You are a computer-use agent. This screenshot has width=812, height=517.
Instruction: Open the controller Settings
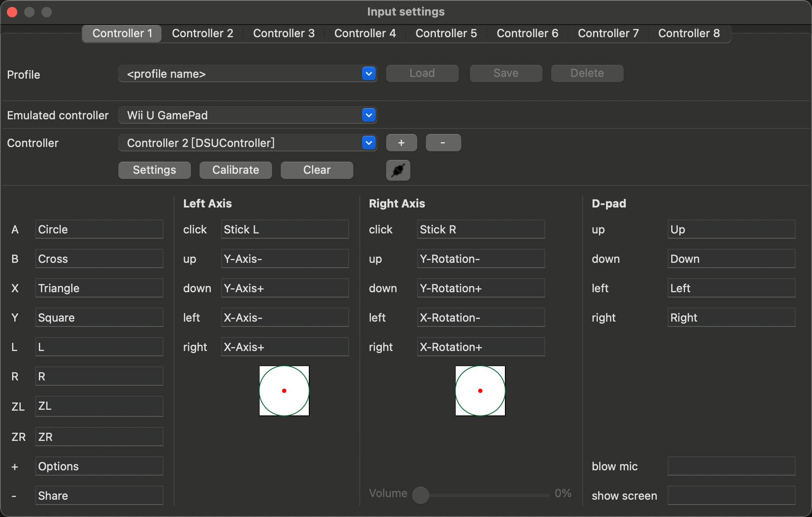[x=154, y=170]
